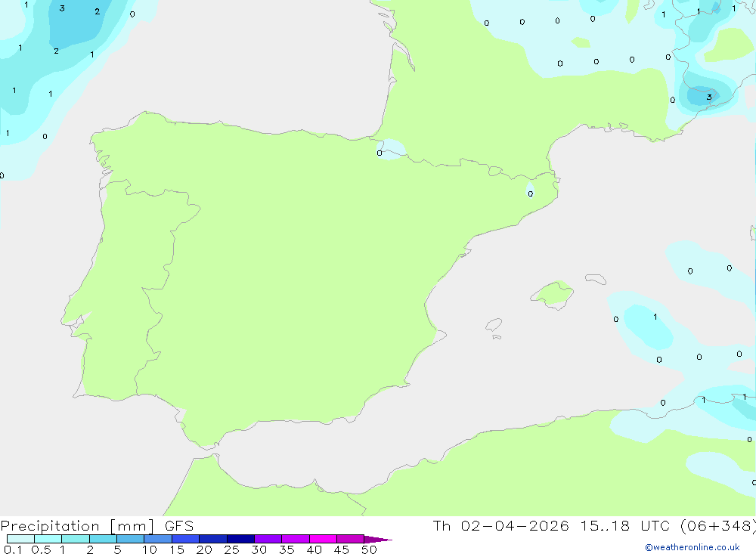Select the 15–20 mm legend color swatch
Screen dimensions: 756x554
click(185, 539)
